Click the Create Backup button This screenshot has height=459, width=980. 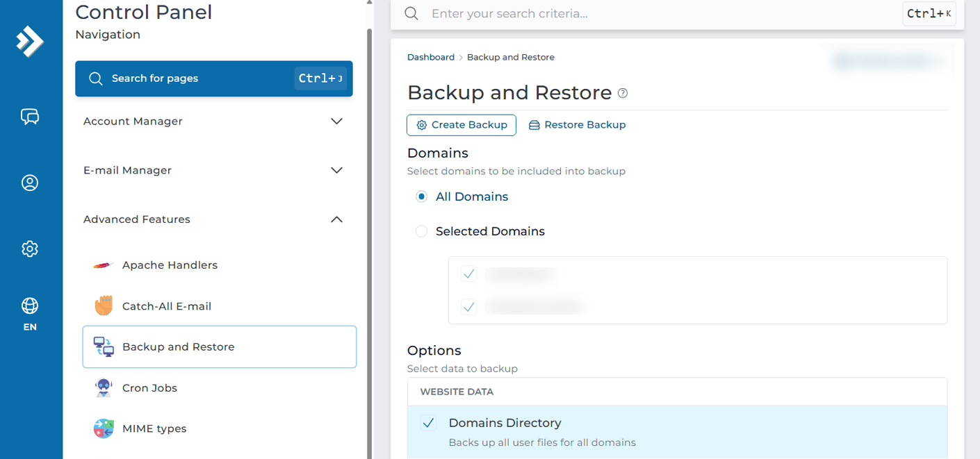[x=462, y=125]
